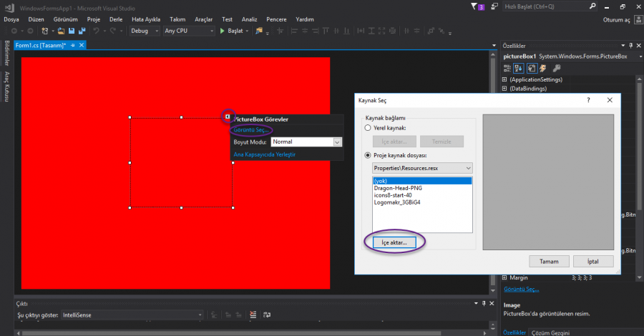The width and height of the screenshot is (644, 336).
Task: Expand the (DataBindings) property node
Action: [x=504, y=89]
